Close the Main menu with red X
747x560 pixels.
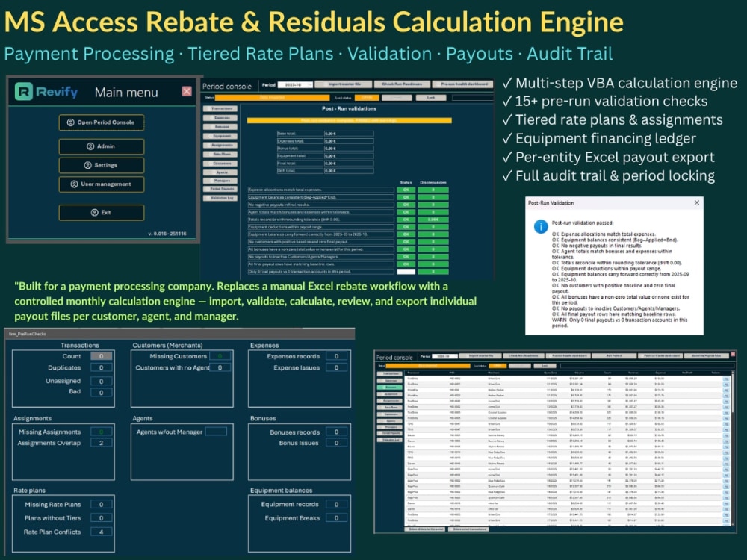[x=187, y=91]
